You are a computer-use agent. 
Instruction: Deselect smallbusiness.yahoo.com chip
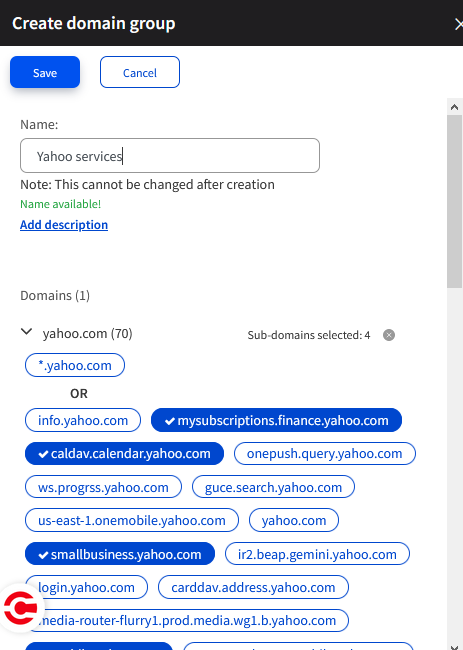click(x=120, y=554)
